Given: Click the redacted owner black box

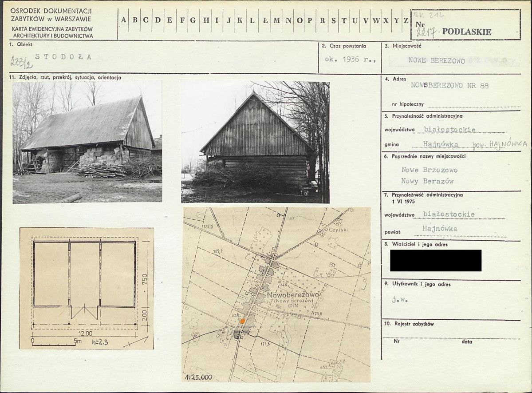Looking at the screenshot, I should pyautogui.click(x=436, y=261).
